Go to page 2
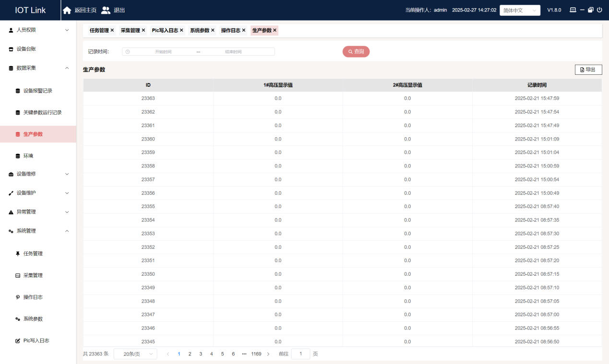Image resolution: width=609 pixels, height=364 pixels. (x=190, y=354)
